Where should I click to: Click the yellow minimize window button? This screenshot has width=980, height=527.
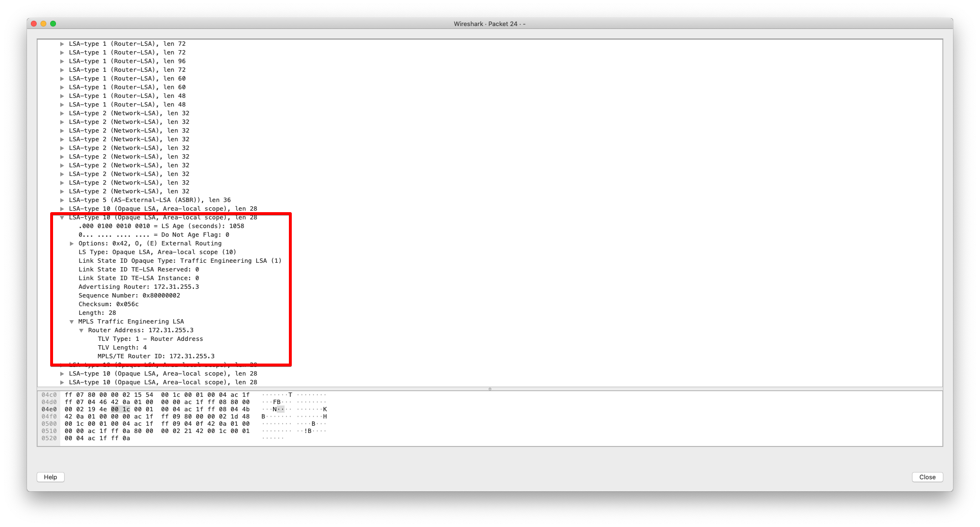43,24
